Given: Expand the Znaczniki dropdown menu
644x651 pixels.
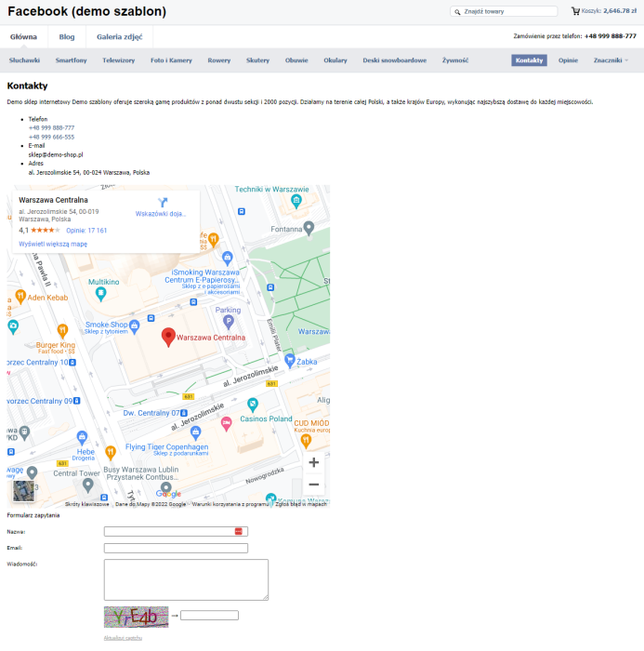Looking at the screenshot, I should tap(611, 60).
